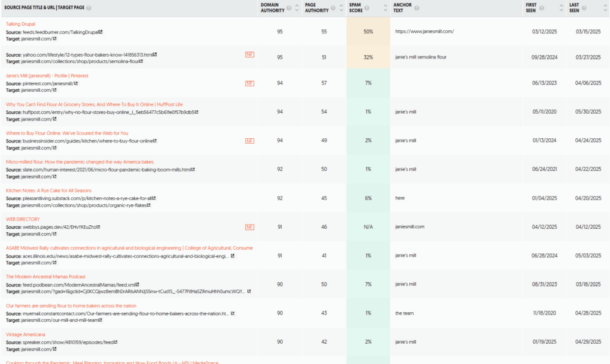Click the NF badge in the WEB DIRECTORY row

tap(250, 227)
